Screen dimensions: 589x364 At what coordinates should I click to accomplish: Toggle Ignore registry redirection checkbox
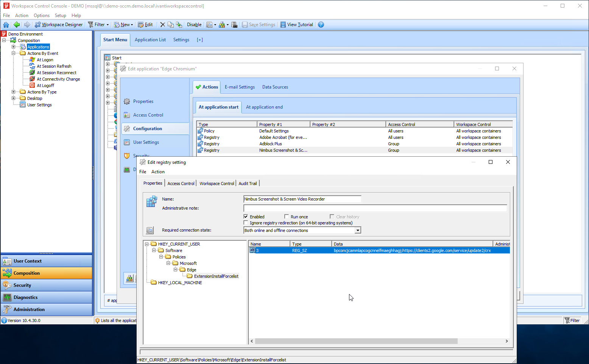click(246, 223)
